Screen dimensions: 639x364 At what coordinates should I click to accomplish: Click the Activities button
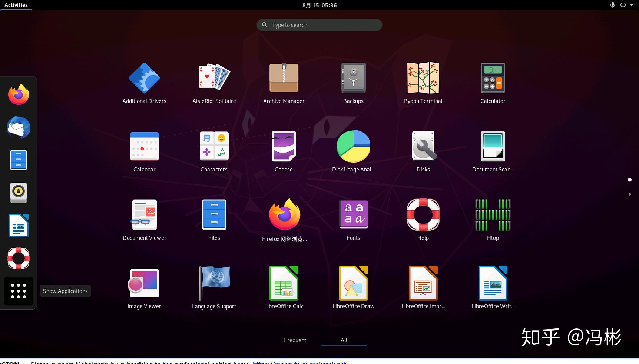[16, 5]
